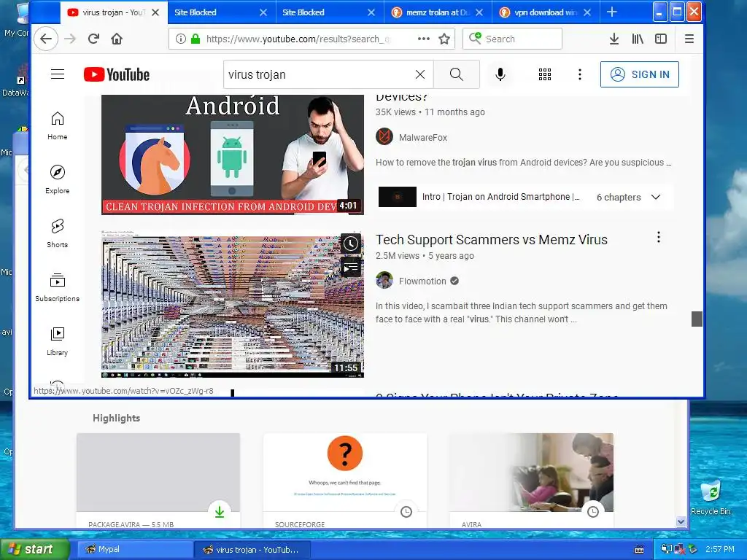
Task: Open the Recycle Bin desktop icon
Action: (x=711, y=499)
